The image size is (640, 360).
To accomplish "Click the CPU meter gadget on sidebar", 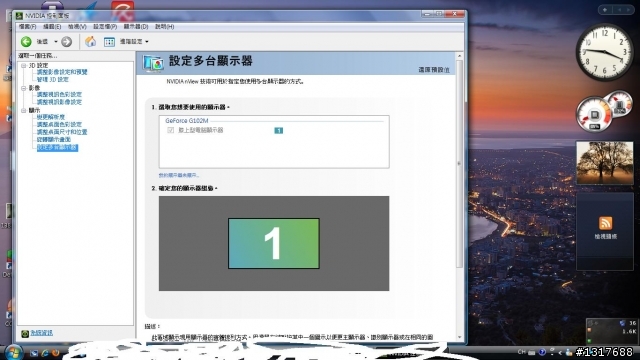I will tap(604, 111).
